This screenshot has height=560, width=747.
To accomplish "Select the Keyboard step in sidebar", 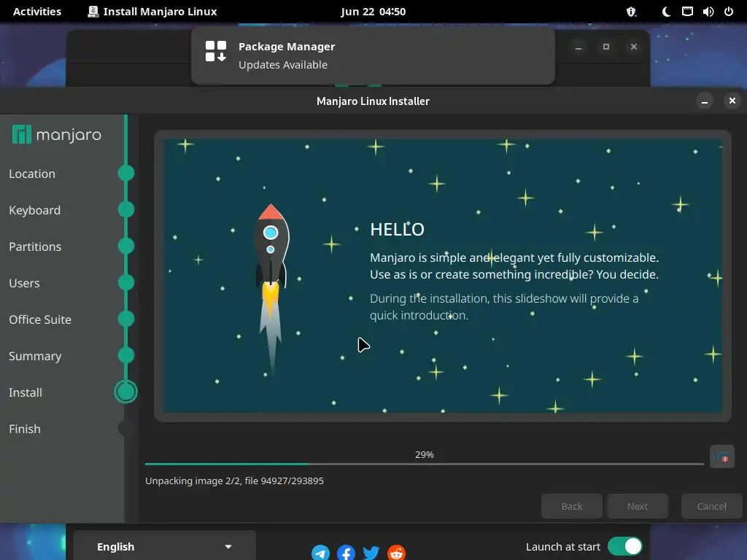I will 35,210.
